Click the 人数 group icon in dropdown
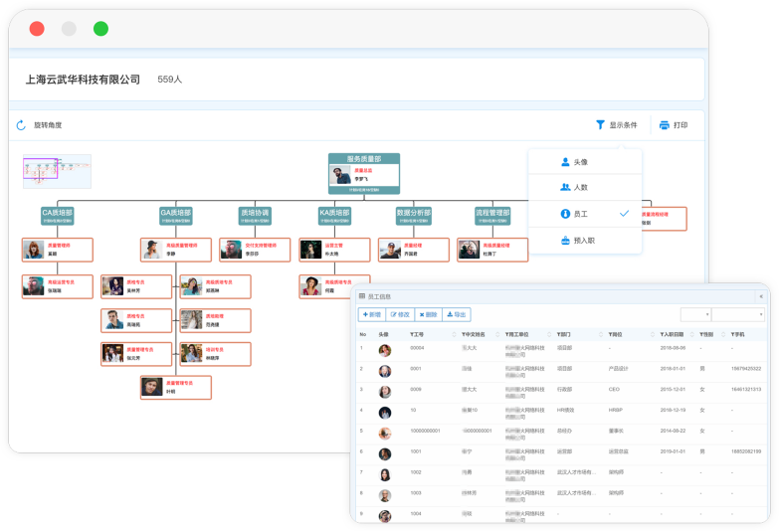779x532 pixels. 565,187
